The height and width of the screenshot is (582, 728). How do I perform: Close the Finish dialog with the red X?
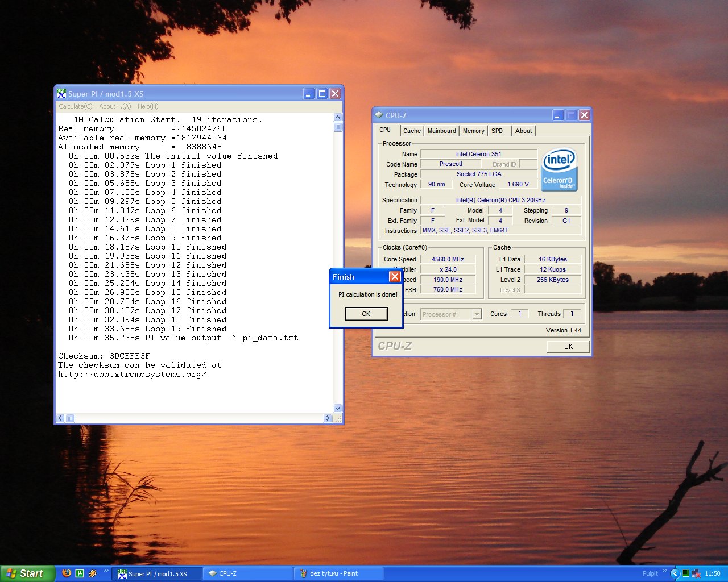(x=395, y=277)
